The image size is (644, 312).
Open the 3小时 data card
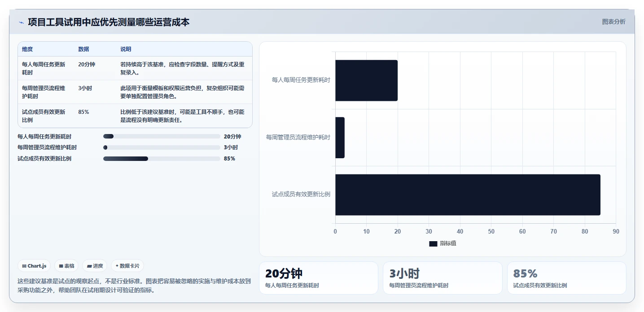coord(442,278)
